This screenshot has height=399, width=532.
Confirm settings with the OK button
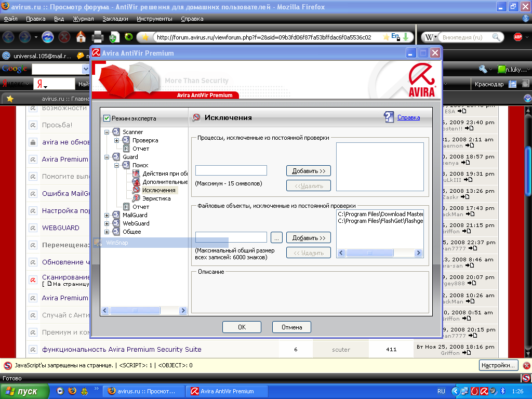pyautogui.click(x=242, y=327)
